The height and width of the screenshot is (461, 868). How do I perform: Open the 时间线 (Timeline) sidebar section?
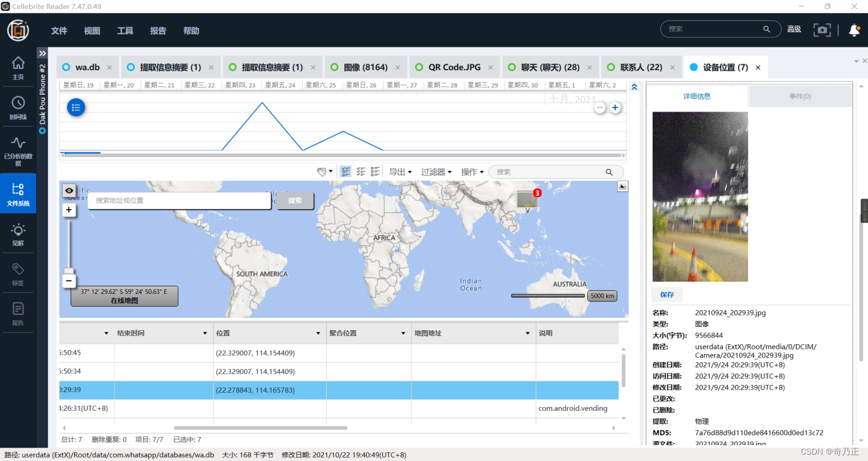(x=18, y=108)
